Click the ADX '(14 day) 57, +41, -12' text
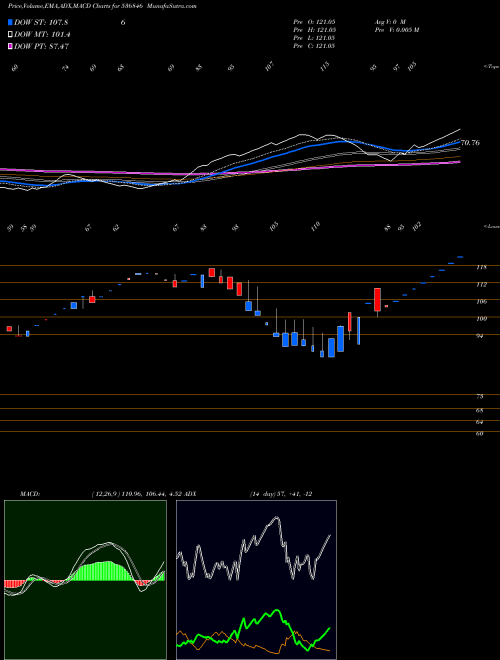Image resolution: width=500 pixels, height=660 pixels. pyautogui.click(x=281, y=494)
